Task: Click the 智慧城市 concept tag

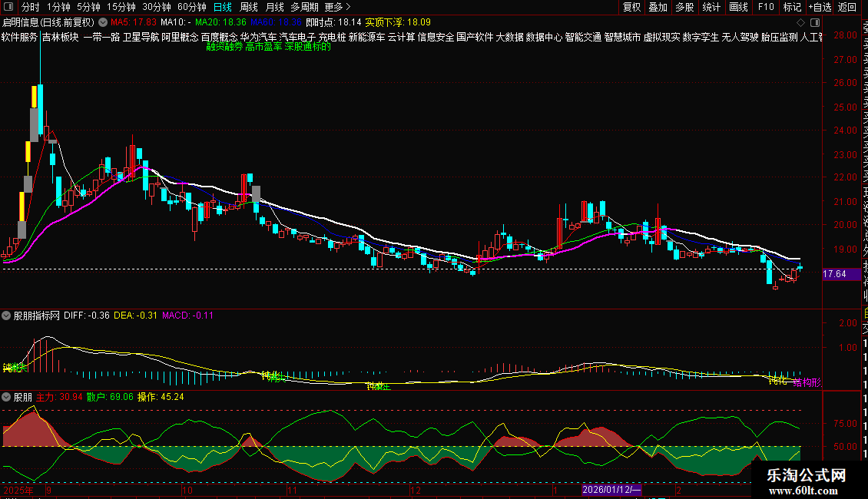Action: [x=622, y=37]
